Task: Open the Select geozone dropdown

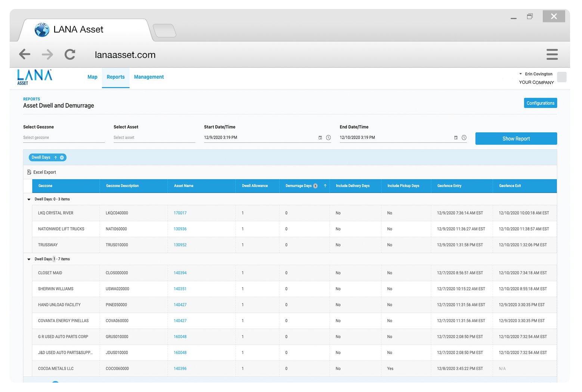Action: point(64,138)
